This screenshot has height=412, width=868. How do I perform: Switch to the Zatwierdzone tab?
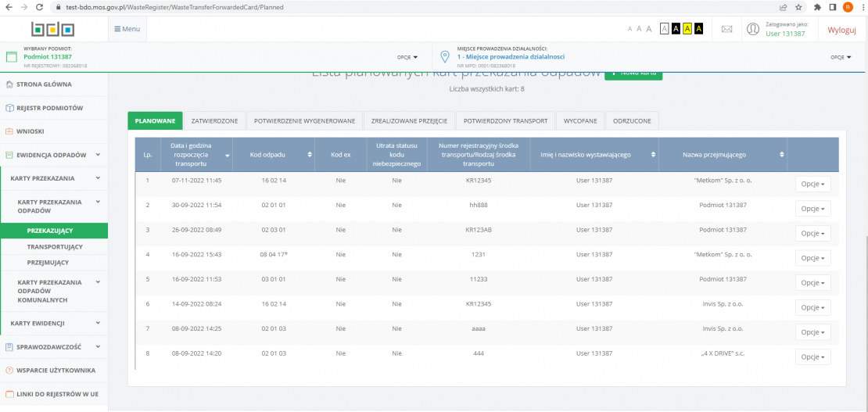214,121
